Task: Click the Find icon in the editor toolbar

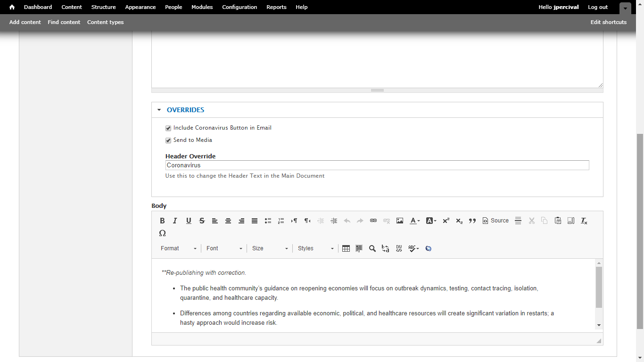Action: point(372,248)
